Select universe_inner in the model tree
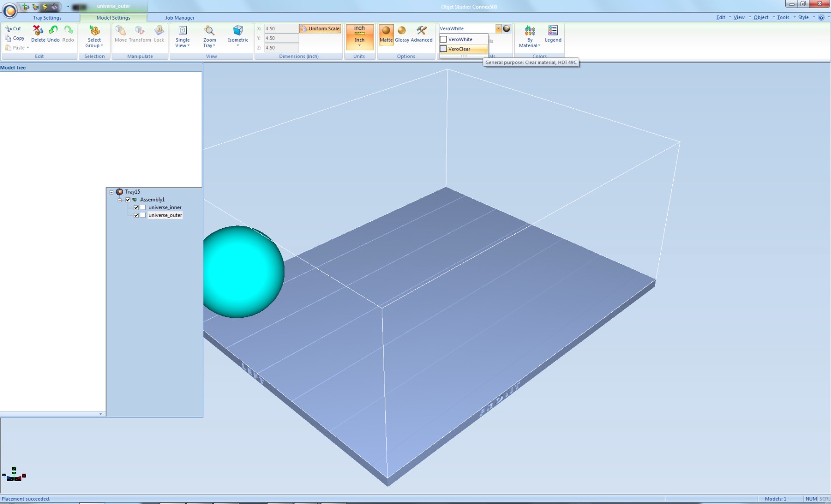This screenshot has width=831, height=504. point(165,208)
